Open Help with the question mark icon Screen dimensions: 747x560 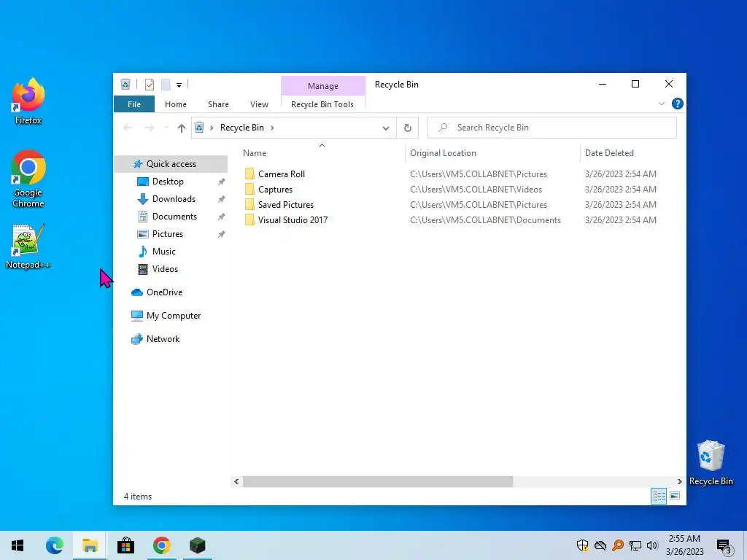pyautogui.click(x=677, y=104)
